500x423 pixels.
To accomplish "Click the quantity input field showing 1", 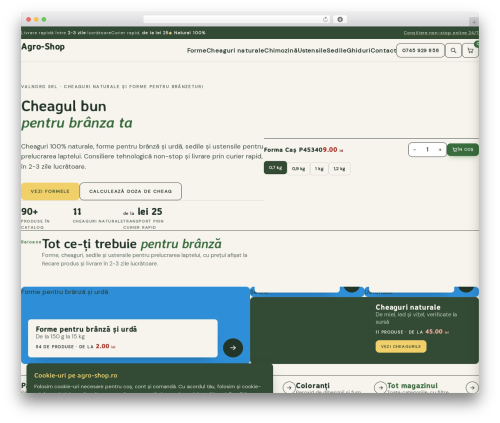I will click(x=427, y=150).
